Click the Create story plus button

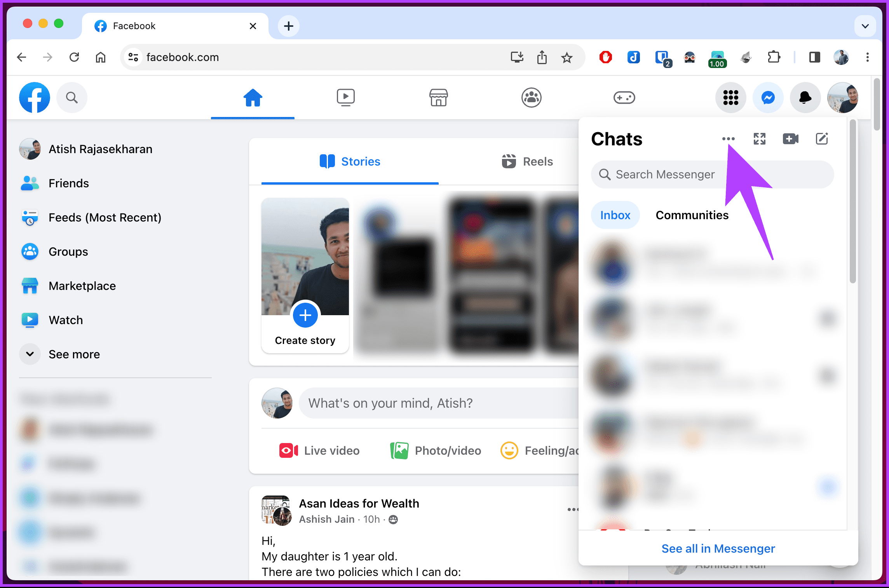click(x=305, y=315)
